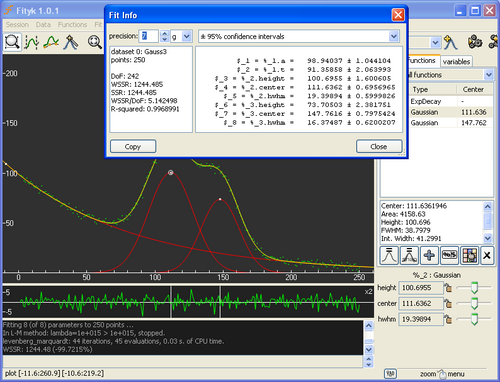Open the Data menu
This screenshot has width=500, height=382.
click(x=43, y=25)
